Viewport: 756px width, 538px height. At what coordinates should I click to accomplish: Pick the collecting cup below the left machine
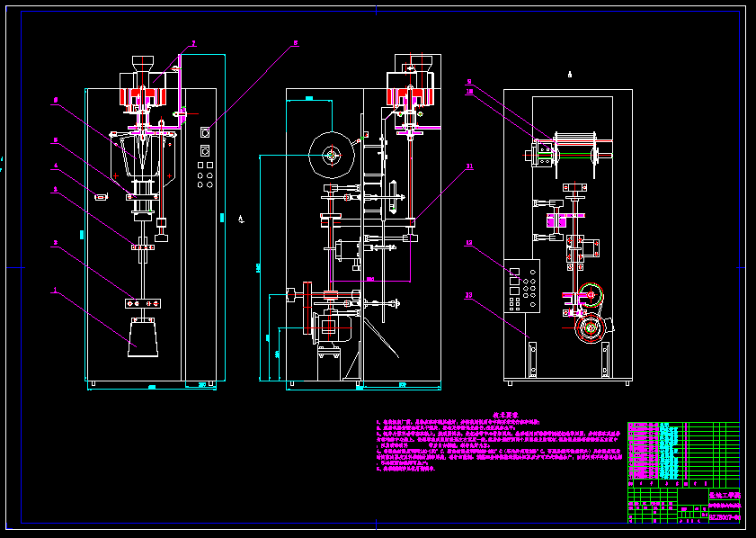(x=143, y=340)
